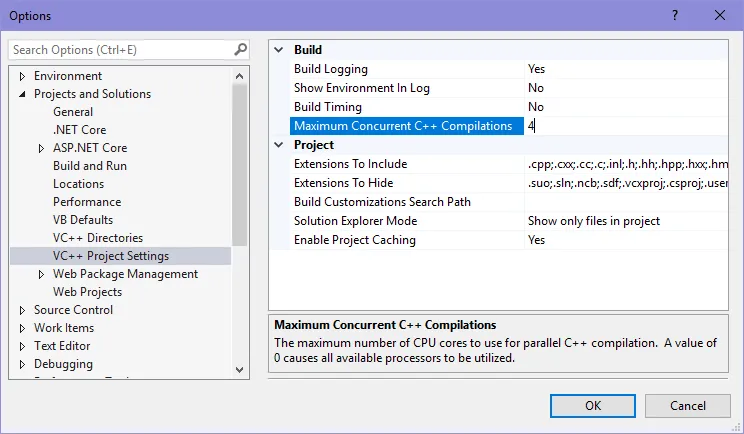Viewport: 744px width, 434px height.
Task: Click the options tree scrollbar thumb
Action: click(240, 165)
